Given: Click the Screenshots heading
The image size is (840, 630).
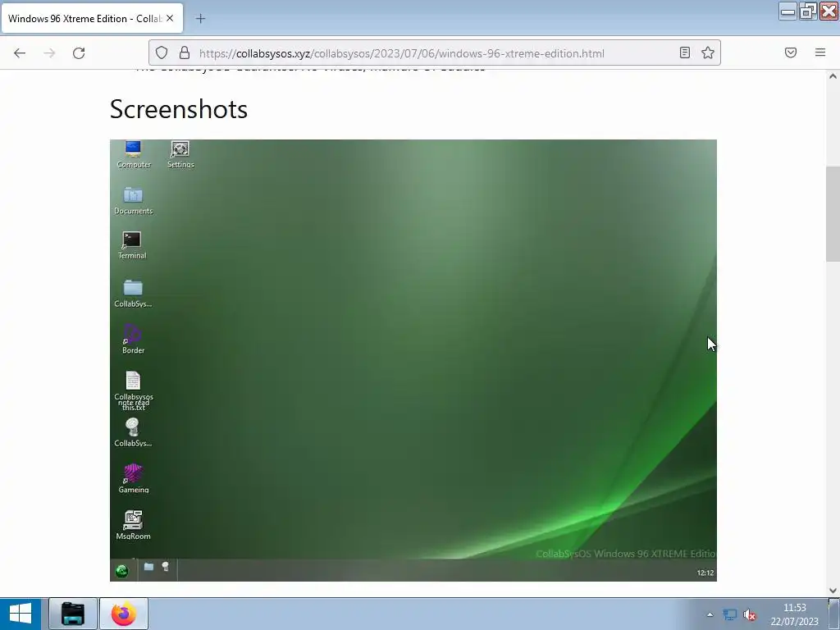Looking at the screenshot, I should click(x=178, y=109).
